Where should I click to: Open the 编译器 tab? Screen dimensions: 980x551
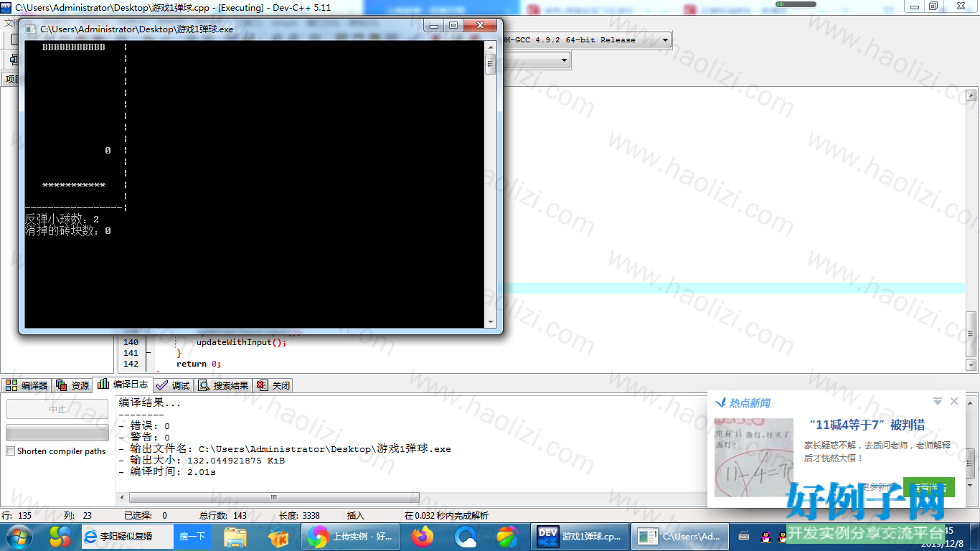[27, 385]
